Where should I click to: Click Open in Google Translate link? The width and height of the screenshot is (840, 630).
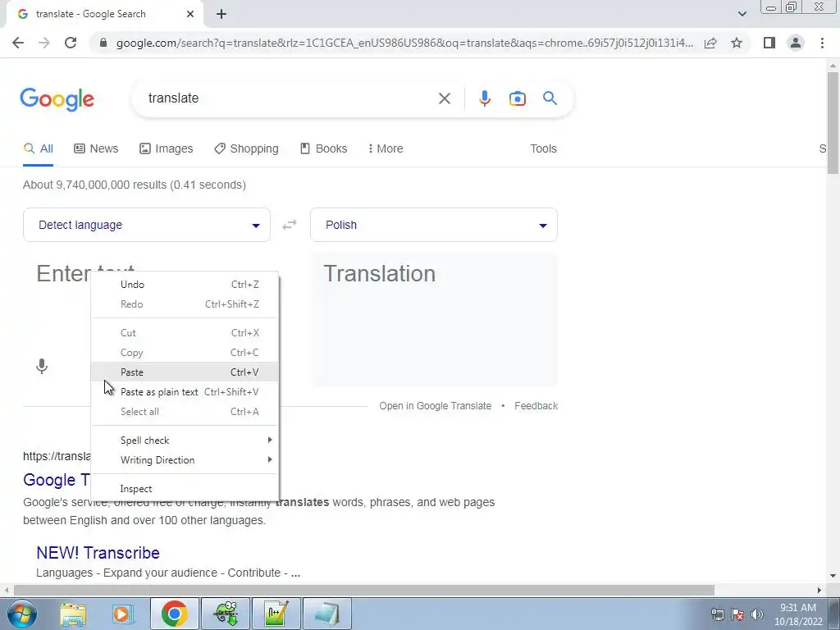click(435, 405)
